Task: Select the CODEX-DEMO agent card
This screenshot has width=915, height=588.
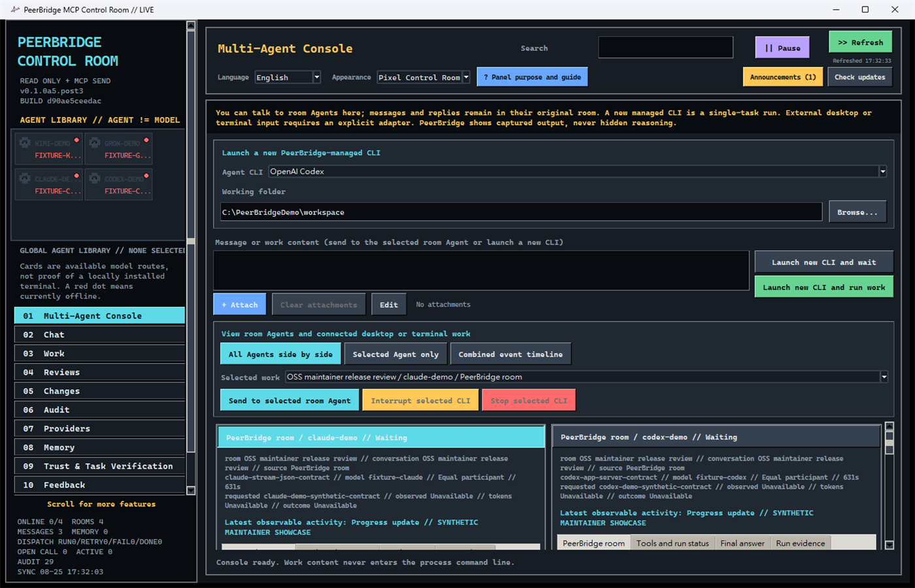Action: (x=118, y=184)
